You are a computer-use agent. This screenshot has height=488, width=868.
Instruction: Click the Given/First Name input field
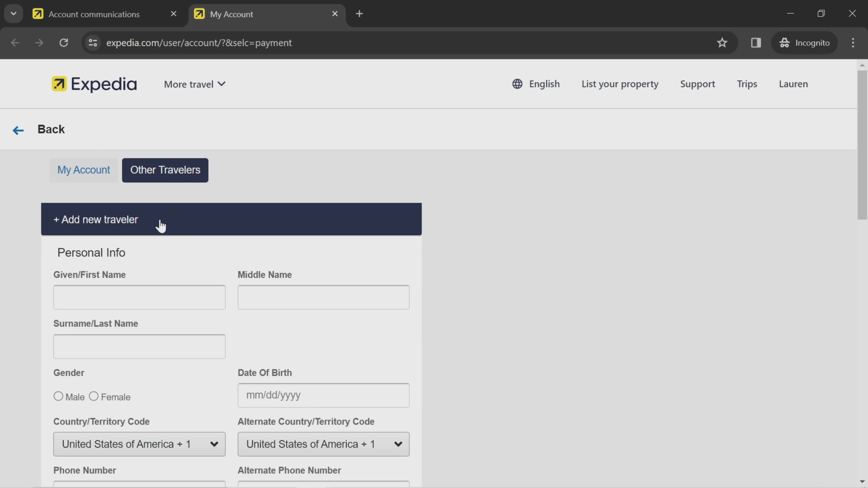tap(139, 297)
